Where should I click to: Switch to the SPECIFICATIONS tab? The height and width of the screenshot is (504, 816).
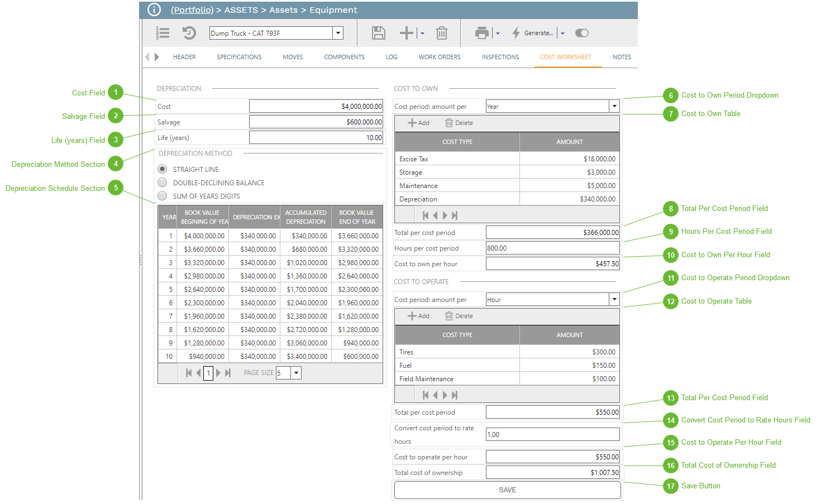(239, 56)
